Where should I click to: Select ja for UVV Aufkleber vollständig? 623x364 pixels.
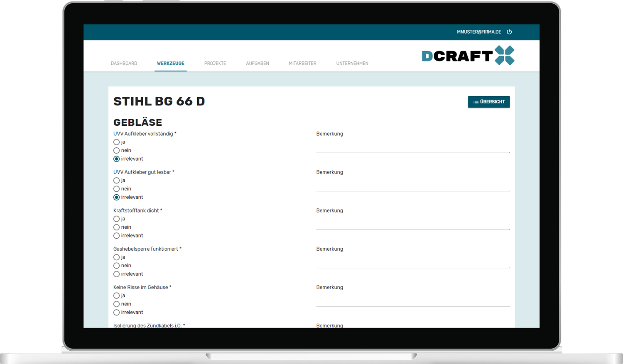117,142
